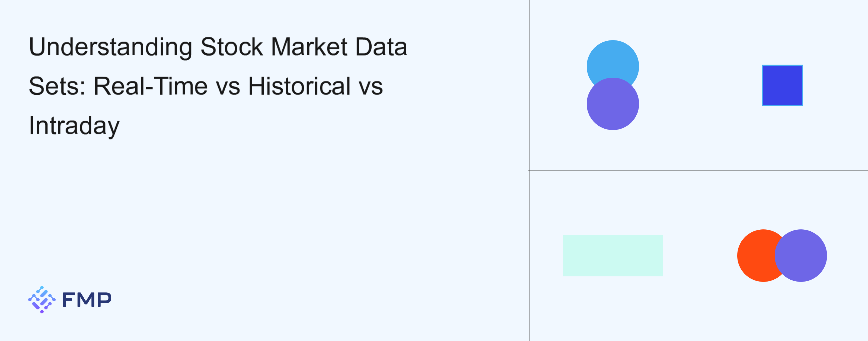Select the mint green rectangle
The width and height of the screenshot is (868, 341).
tap(612, 256)
